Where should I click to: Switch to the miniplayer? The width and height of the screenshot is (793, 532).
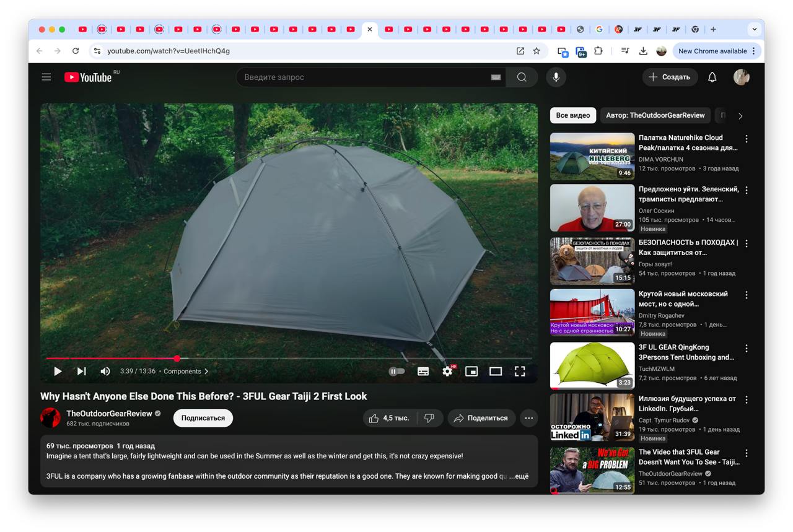[x=471, y=372]
